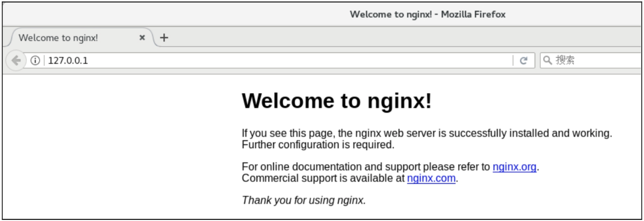
Task: Click the search magnifier icon
Action: [547, 60]
